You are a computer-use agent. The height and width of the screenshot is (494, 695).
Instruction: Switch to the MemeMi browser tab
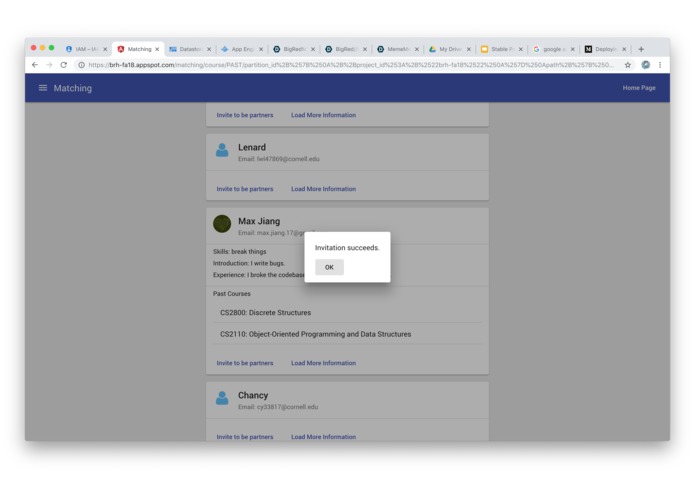[x=398, y=49]
